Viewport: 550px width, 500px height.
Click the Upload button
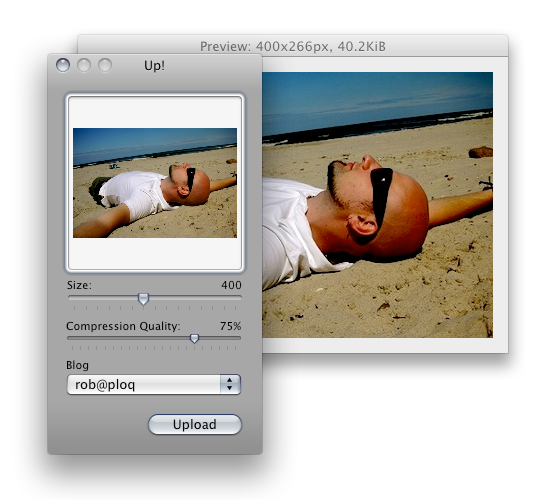[195, 425]
